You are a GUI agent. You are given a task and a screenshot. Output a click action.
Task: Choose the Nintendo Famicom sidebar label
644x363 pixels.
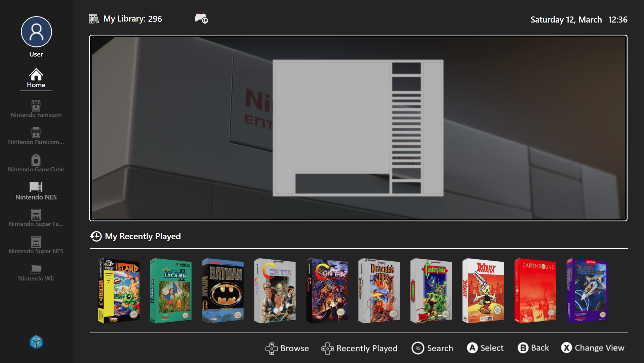(36, 115)
